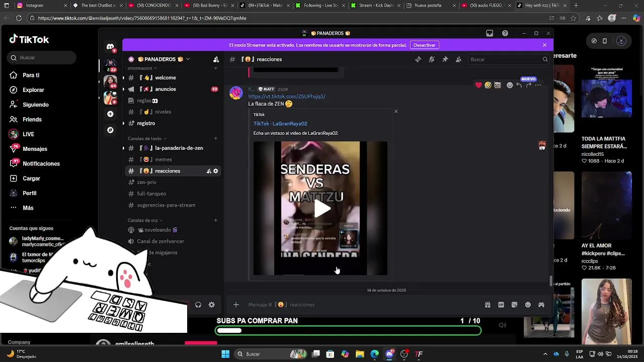Toggle channel notification mute bell icon
This screenshot has height=362, width=644.
click(432, 59)
